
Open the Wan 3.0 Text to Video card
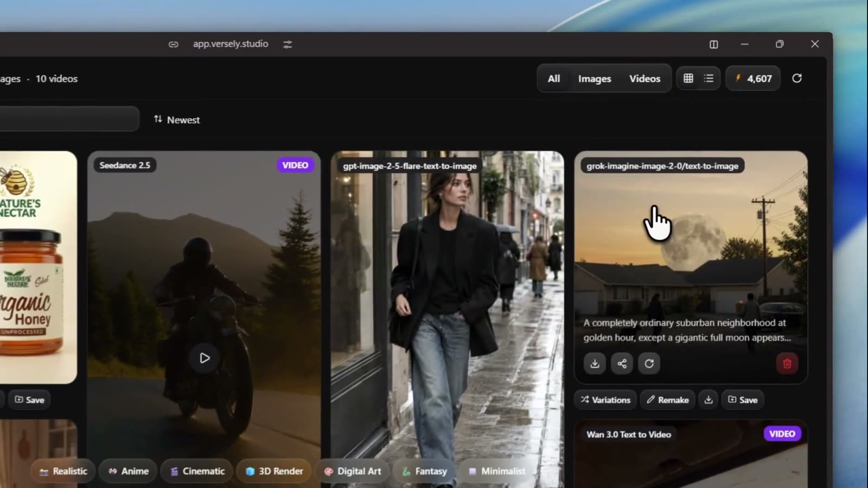click(691, 454)
